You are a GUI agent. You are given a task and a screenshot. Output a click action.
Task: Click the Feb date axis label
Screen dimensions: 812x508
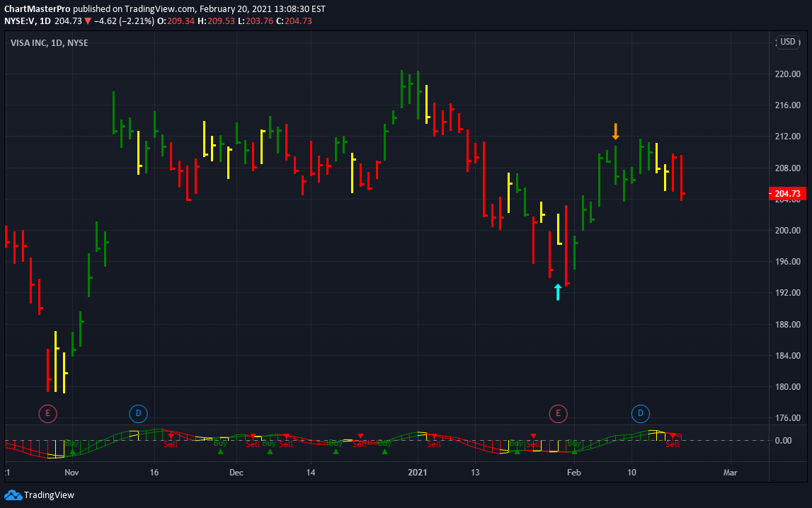tap(574, 473)
